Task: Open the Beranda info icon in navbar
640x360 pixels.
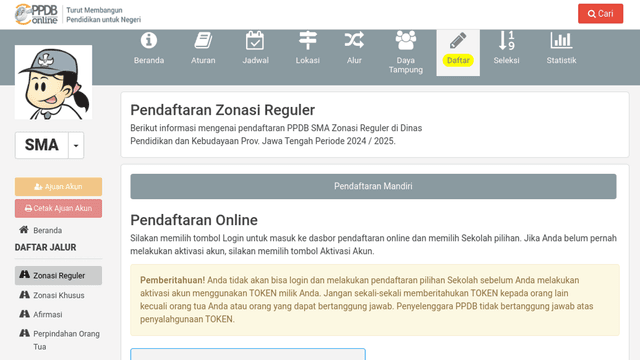Action: (149, 40)
